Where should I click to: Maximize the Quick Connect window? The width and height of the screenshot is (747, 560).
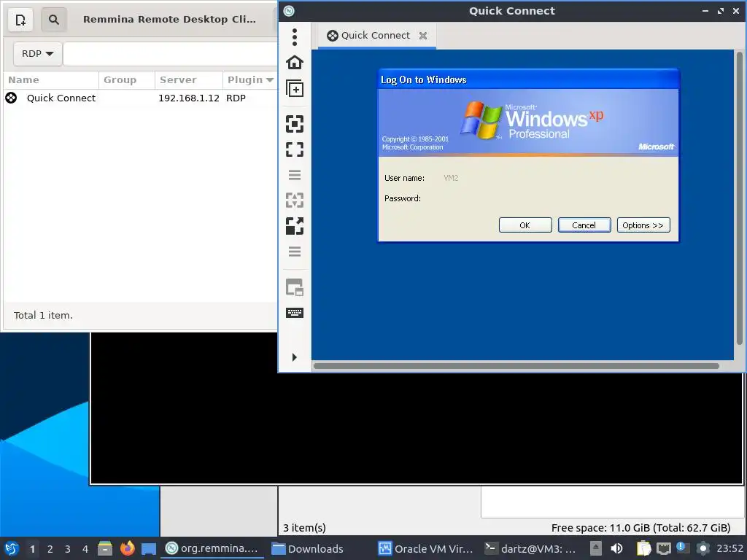pyautogui.click(x=720, y=11)
